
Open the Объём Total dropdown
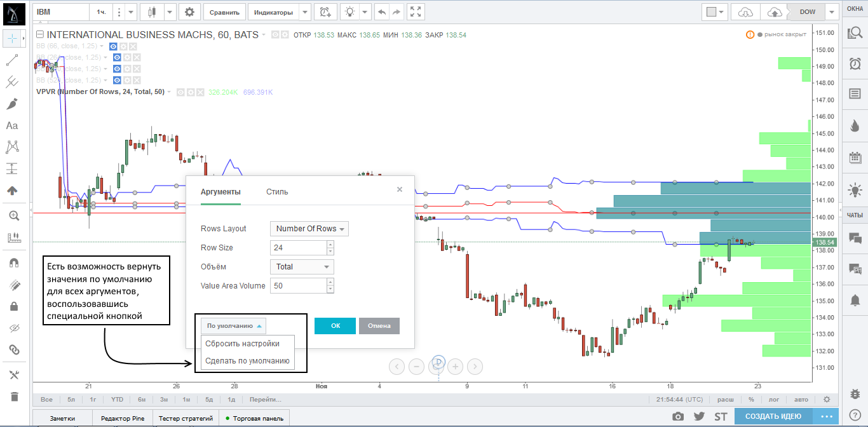click(302, 267)
